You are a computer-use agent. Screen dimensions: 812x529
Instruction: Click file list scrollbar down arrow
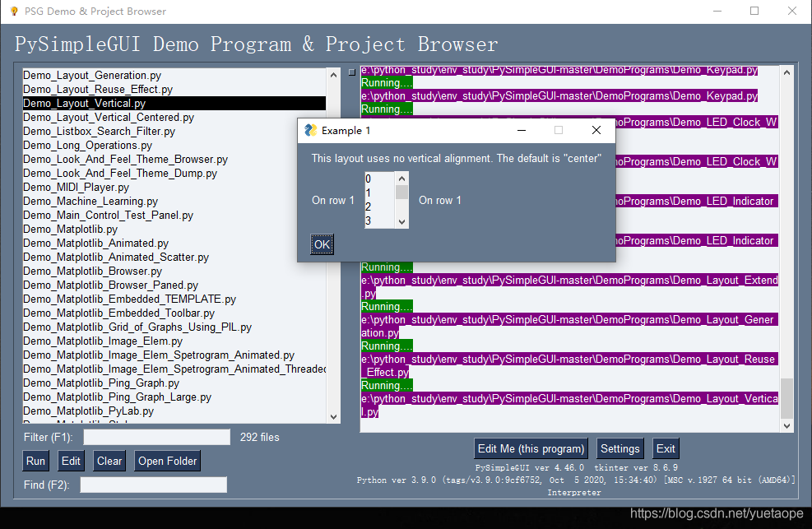coord(333,416)
